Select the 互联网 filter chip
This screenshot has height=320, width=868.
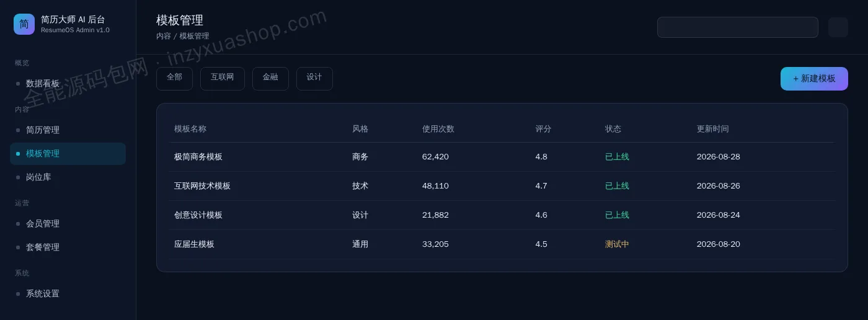(222, 79)
